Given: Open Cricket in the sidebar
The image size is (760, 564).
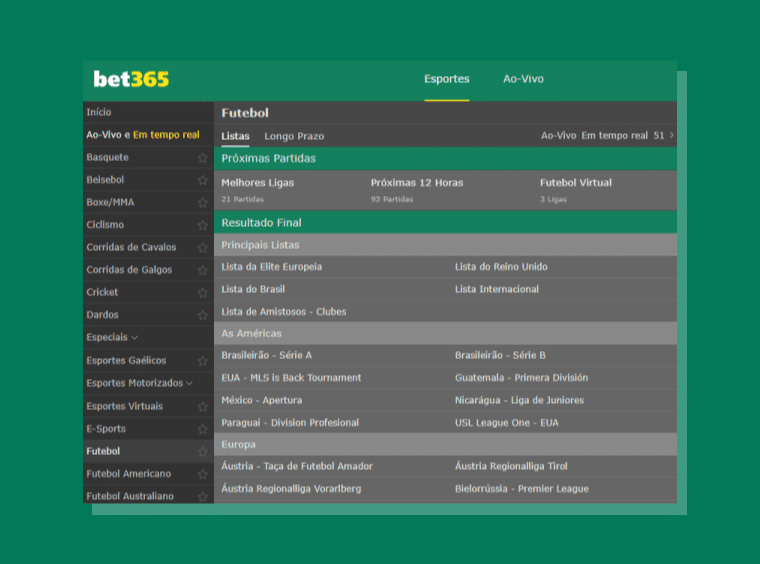Looking at the screenshot, I should (102, 292).
